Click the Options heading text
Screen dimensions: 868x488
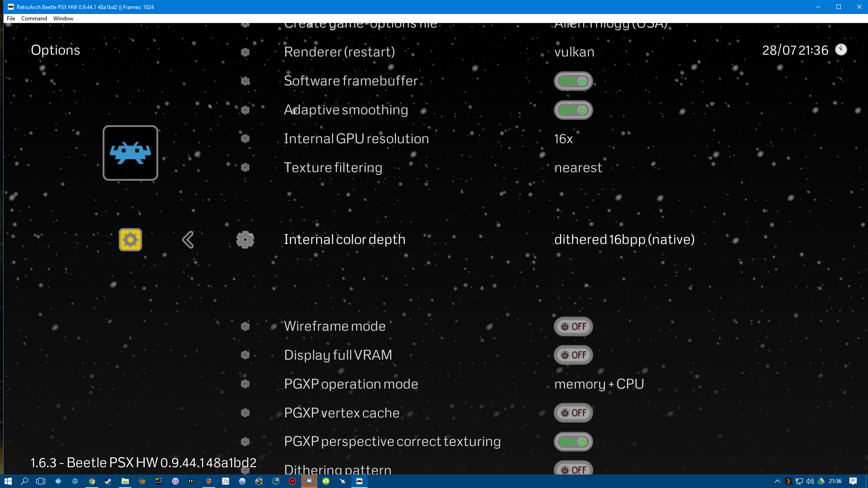tap(55, 50)
